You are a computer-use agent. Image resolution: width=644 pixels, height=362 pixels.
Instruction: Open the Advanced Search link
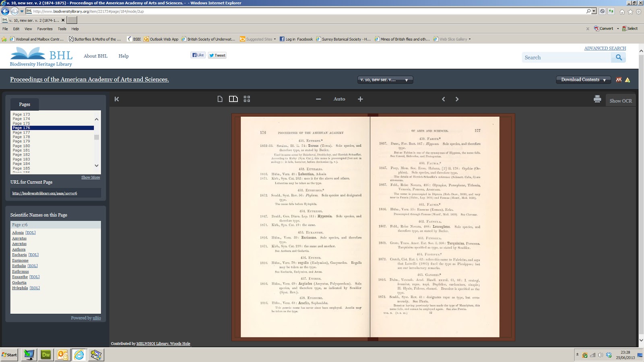[x=605, y=48]
